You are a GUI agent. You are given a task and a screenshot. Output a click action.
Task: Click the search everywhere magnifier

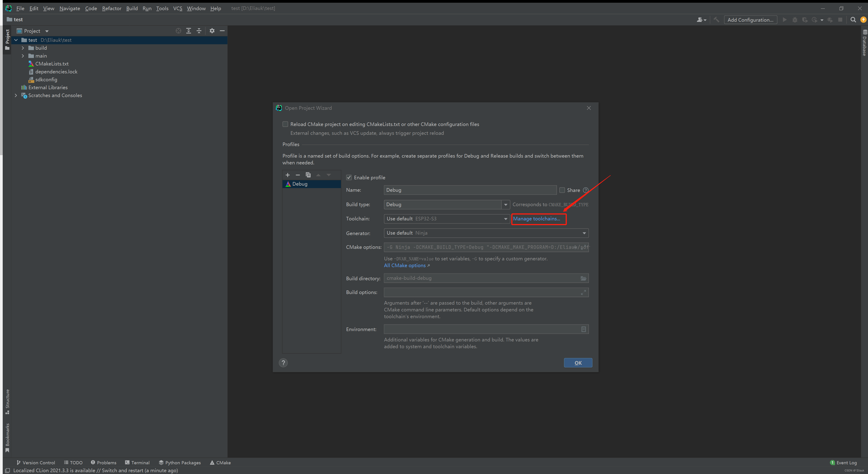(x=853, y=20)
